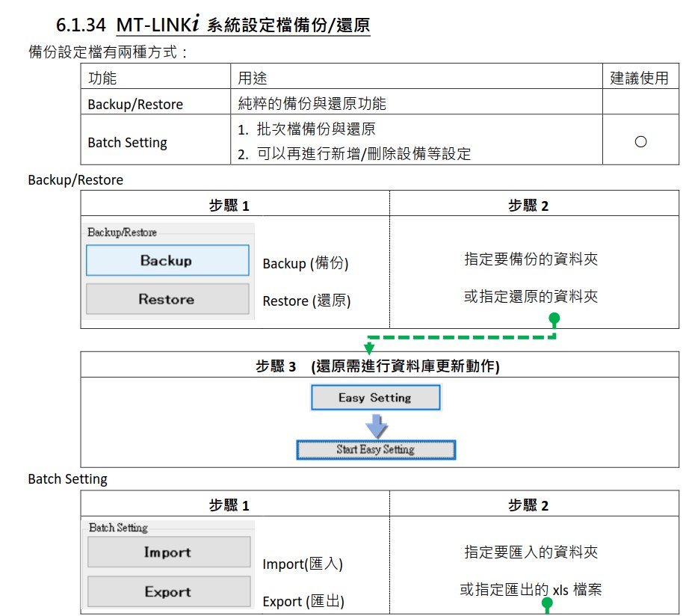Click the header '步驟 3 (還原需進行資料庫更新動作)'
Image resolution: width=689 pixels, height=616 pixels.
pyautogui.click(x=378, y=366)
